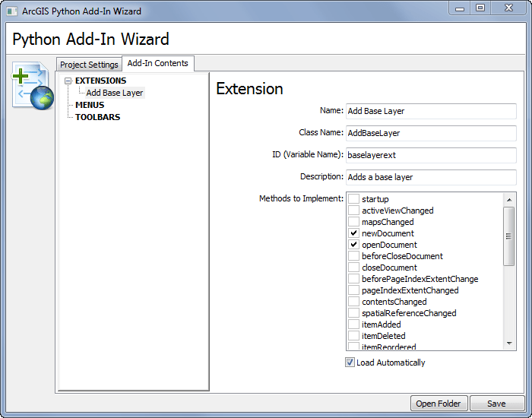Viewport: 532px width, 418px height.
Task: Open the Add-In Contents tab
Action: (x=158, y=63)
